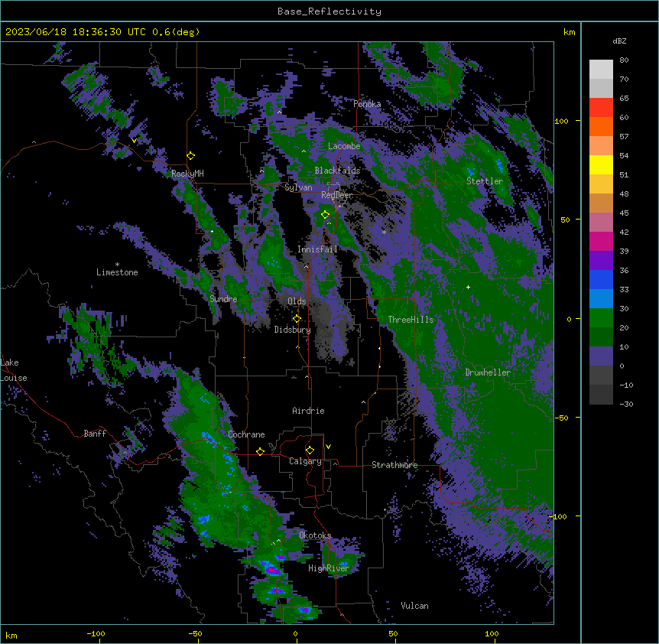659x644 pixels.
Task: Pick the magenta 42-39 dBZ legend swatch
Action: click(601, 241)
